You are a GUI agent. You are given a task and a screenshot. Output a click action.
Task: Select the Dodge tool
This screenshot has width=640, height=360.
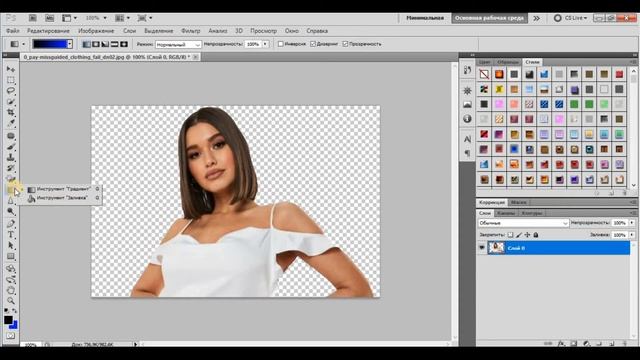tap(11, 211)
